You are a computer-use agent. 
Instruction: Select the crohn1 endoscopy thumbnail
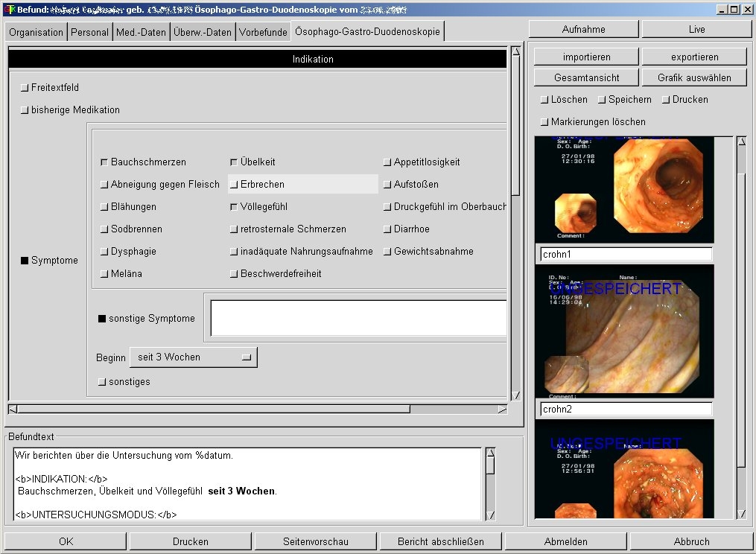tap(624, 189)
